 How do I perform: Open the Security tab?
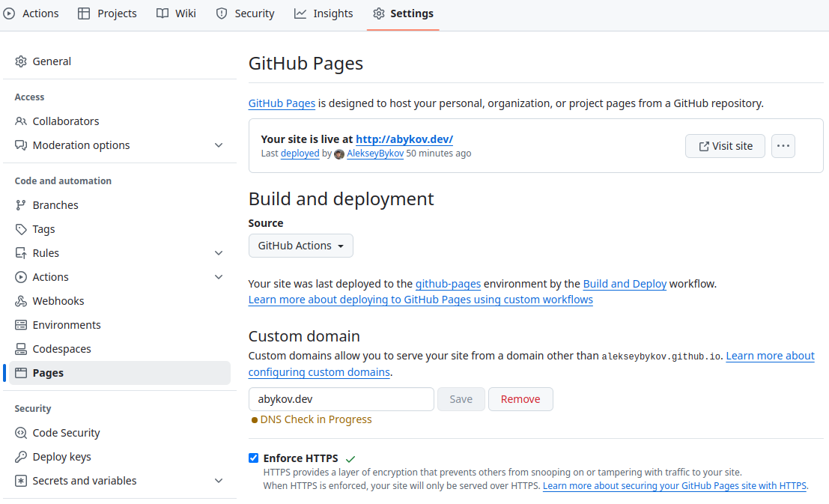coord(246,13)
